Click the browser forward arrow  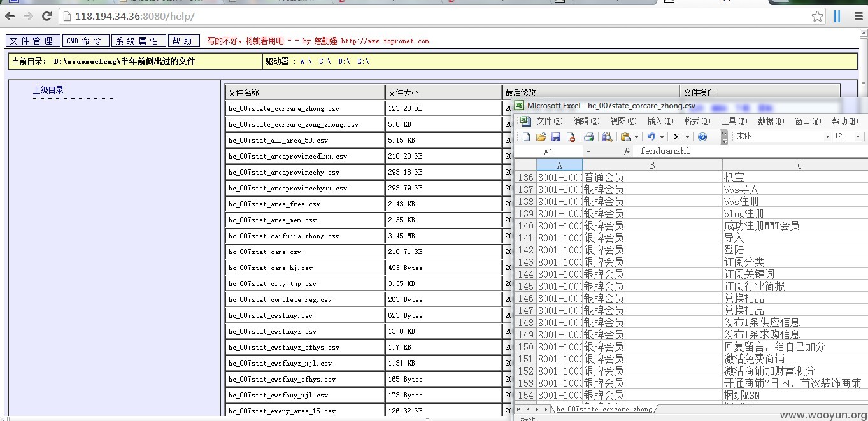28,17
